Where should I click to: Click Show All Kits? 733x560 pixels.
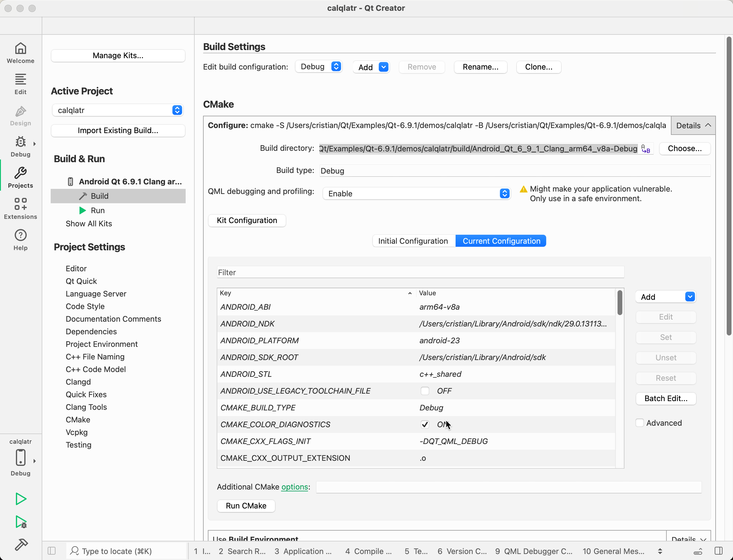(89, 224)
